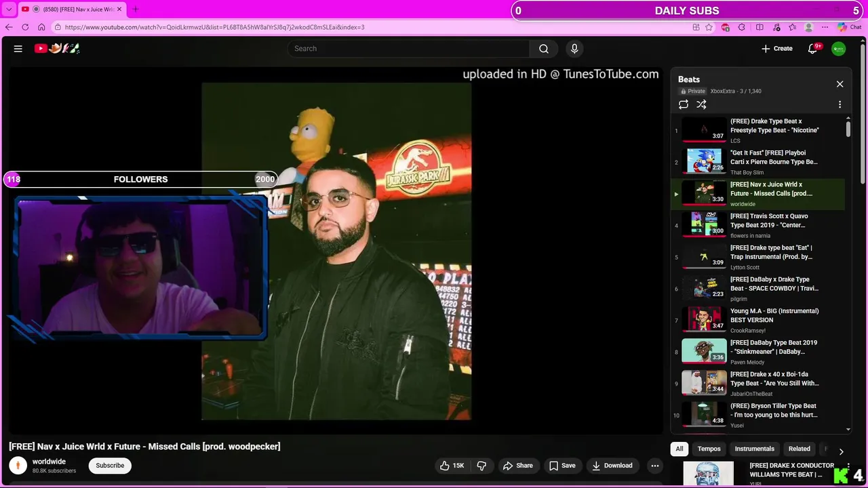
Task: Select the All filter chip
Action: (x=679, y=449)
